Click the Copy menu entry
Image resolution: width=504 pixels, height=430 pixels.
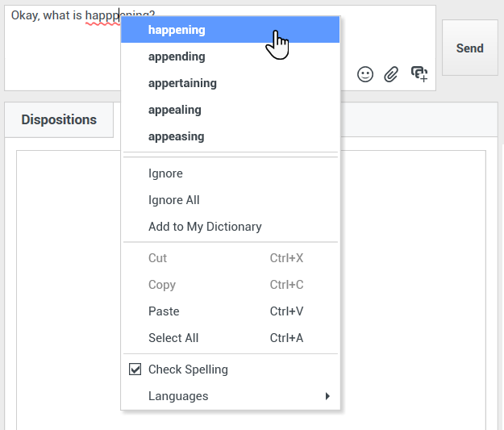point(161,285)
